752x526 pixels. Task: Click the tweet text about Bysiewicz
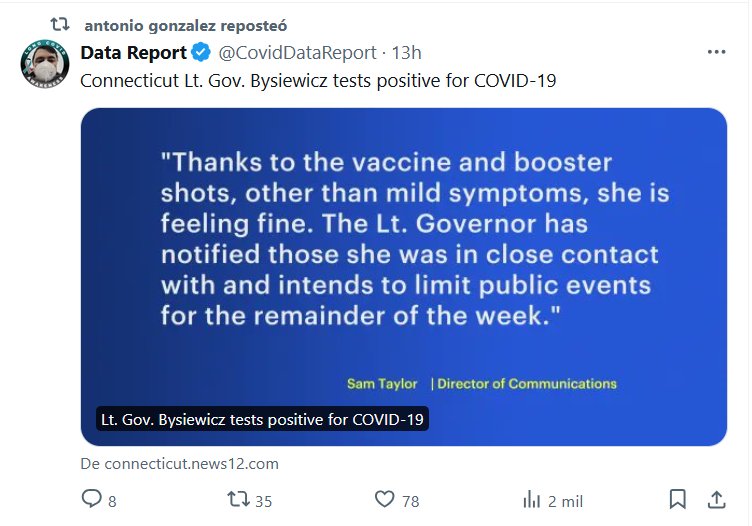tap(318, 79)
